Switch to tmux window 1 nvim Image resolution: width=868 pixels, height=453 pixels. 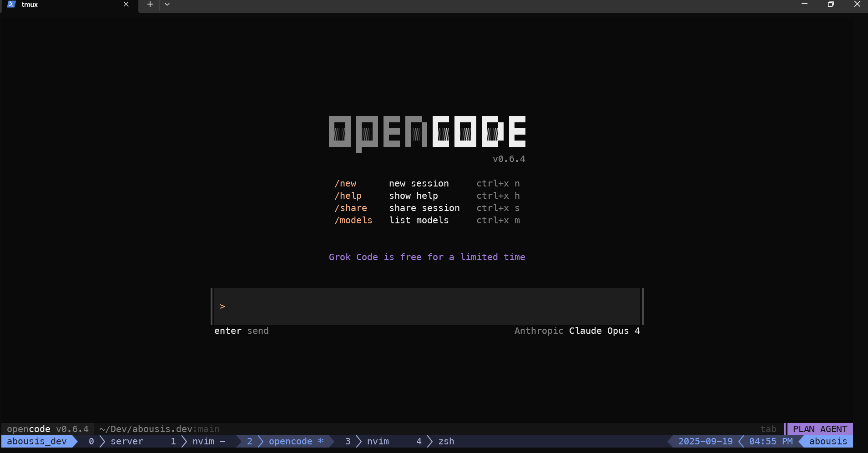click(x=198, y=442)
